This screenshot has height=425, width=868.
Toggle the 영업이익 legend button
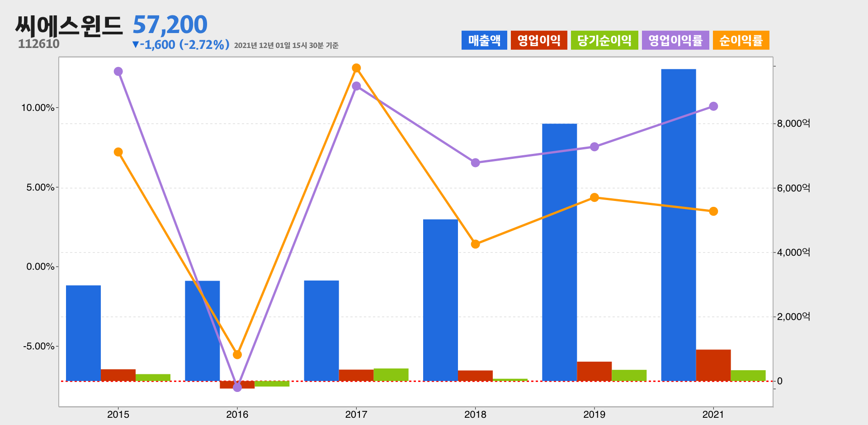539,40
